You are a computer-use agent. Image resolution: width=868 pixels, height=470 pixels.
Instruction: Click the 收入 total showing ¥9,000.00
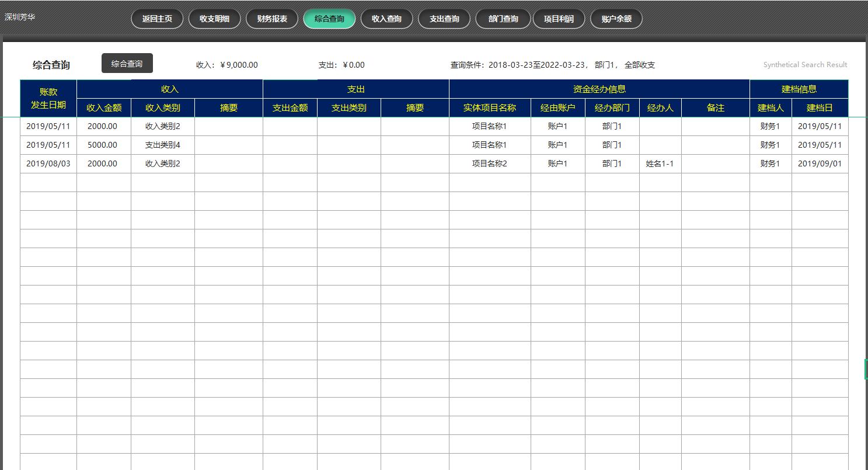point(226,65)
